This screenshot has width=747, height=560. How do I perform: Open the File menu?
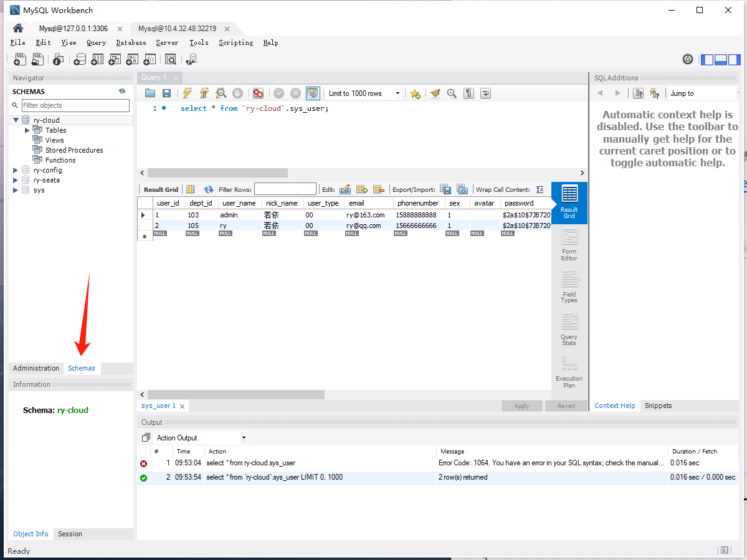click(x=17, y=42)
